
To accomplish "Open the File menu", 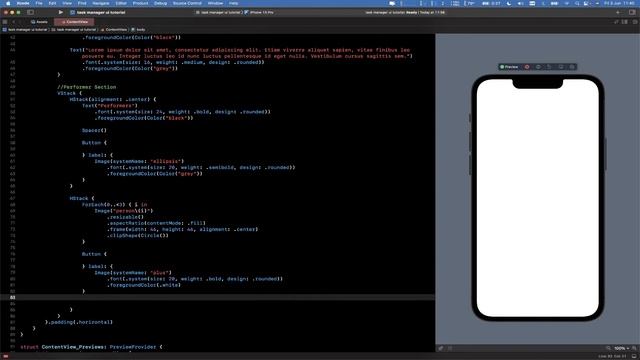I will pos(39,3).
